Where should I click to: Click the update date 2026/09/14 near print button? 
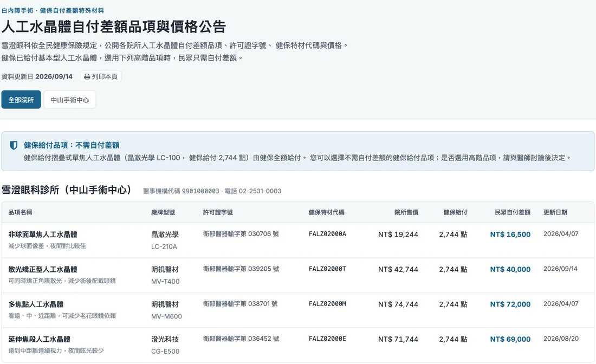[54, 76]
